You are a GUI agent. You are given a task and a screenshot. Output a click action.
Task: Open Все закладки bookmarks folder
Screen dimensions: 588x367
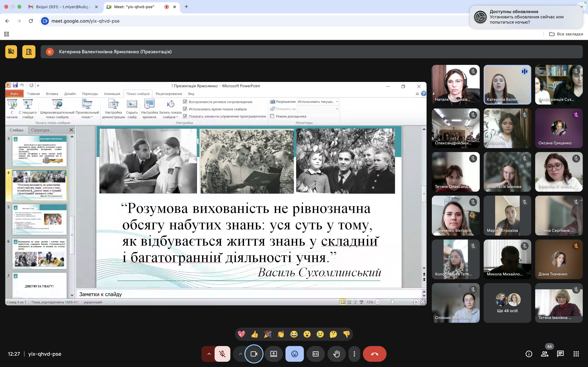pyautogui.click(x=566, y=34)
